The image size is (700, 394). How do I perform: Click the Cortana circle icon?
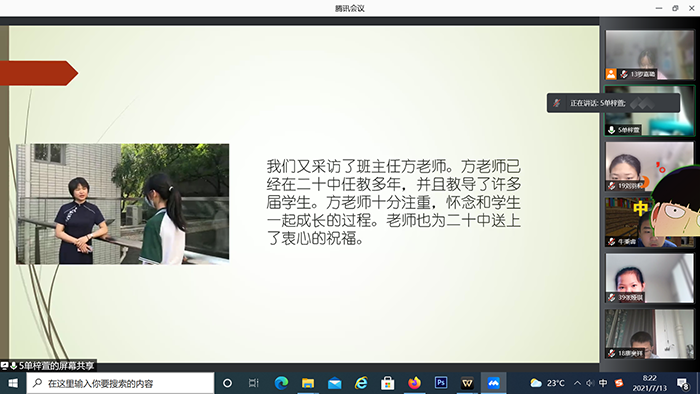(227, 383)
